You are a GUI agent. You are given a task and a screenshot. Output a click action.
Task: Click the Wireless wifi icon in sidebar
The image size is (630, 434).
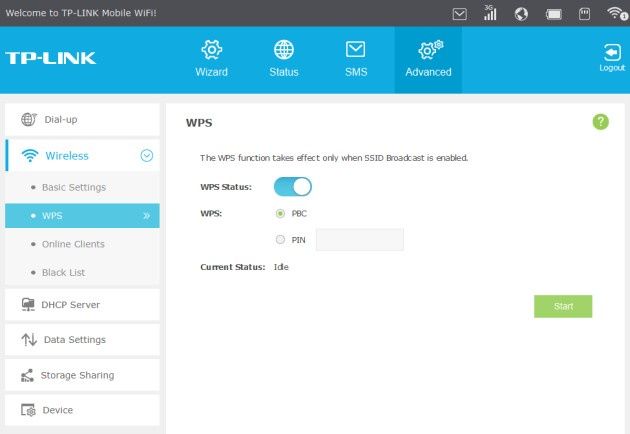pyautogui.click(x=30, y=156)
